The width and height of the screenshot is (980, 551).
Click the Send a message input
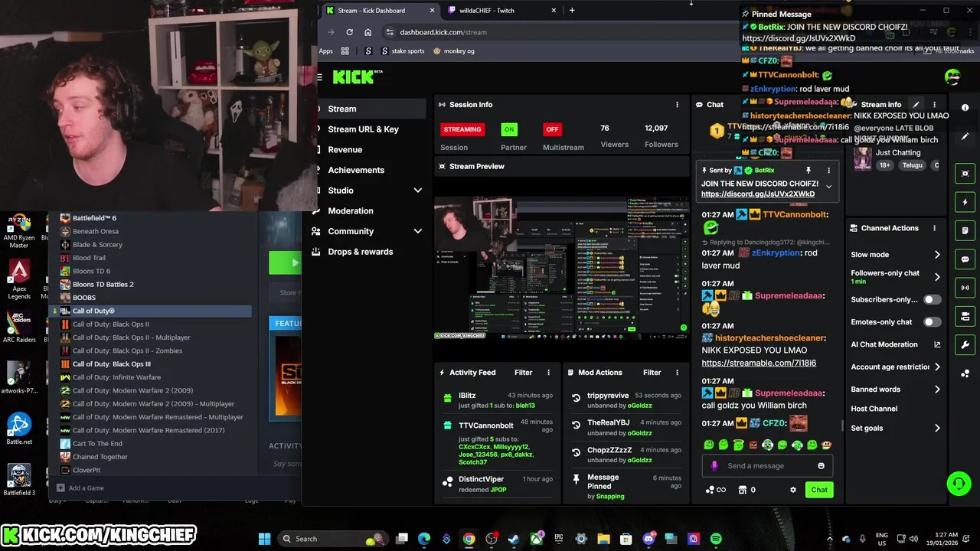tap(767, 465)
